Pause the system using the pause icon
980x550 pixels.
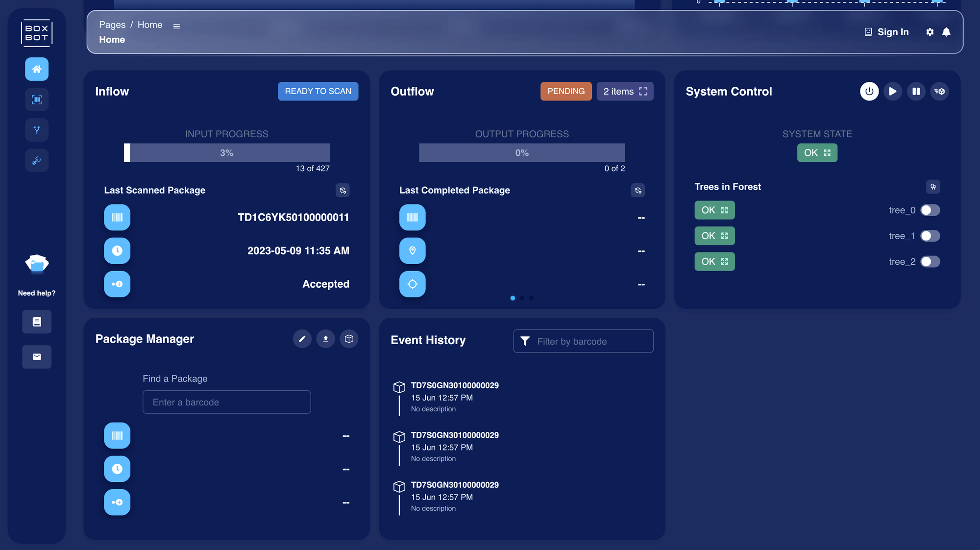(x=916, y=91)
